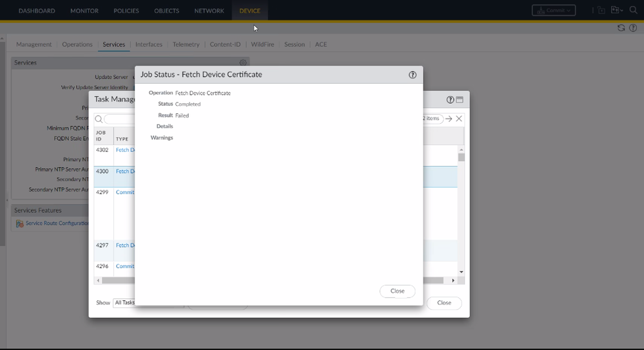The image size is (644, 350).
Task: Open the Interfaces sub-tab
Action: (x=149, y=44)
